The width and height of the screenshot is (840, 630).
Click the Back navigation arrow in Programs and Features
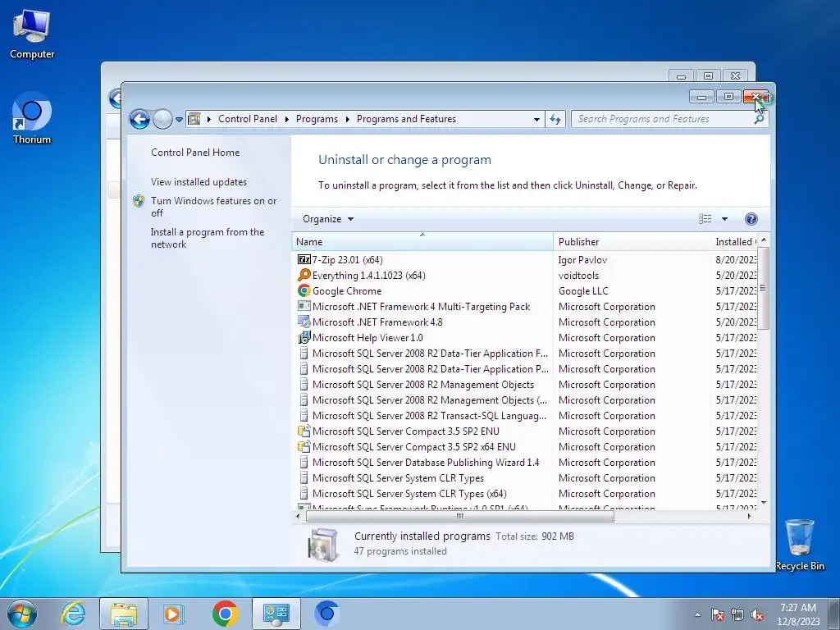tap(139, 119)
